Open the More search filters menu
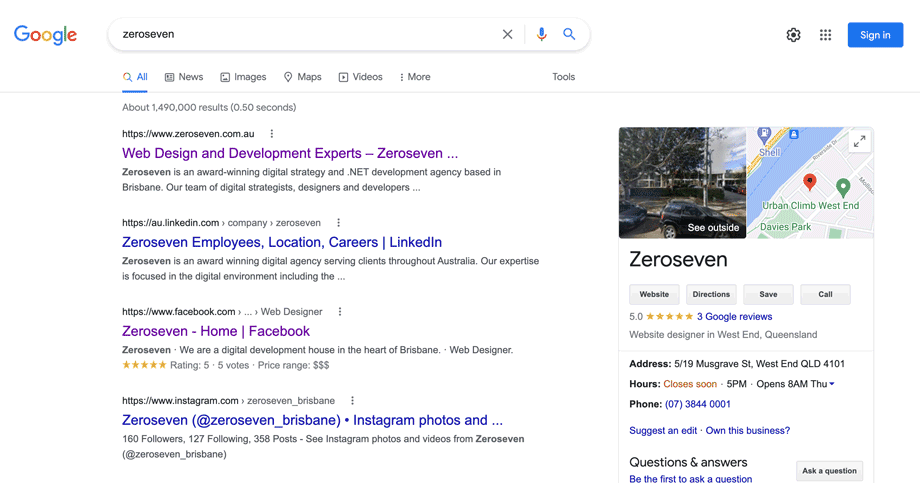Screen dimensions: 920x483 pos(415,77)
